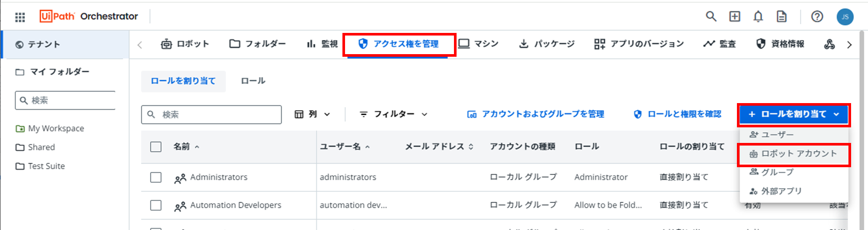
Task: Expand the 列 columns dropdown
Action: [312, 114]
